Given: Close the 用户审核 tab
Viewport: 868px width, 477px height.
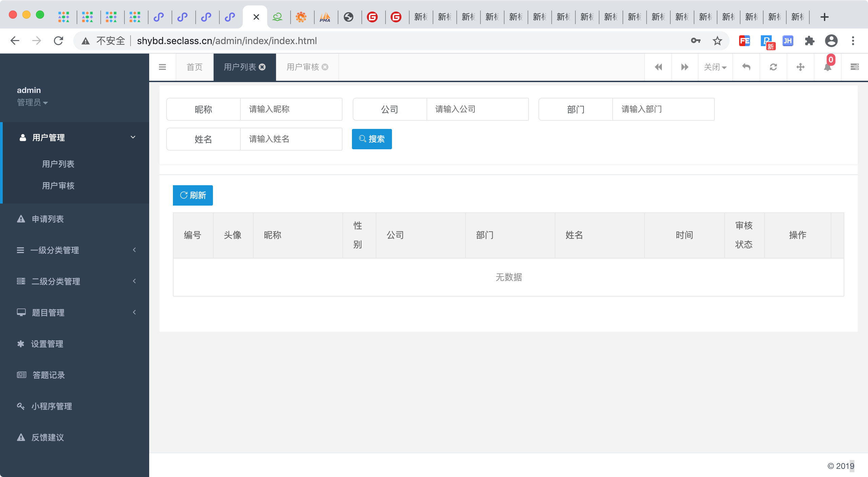Looking at the screenshot, I should point(325,67).
